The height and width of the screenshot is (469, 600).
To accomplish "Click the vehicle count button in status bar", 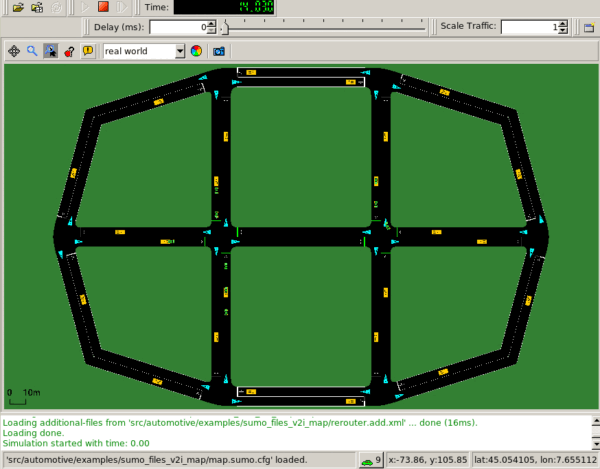I will pos(372,460).
